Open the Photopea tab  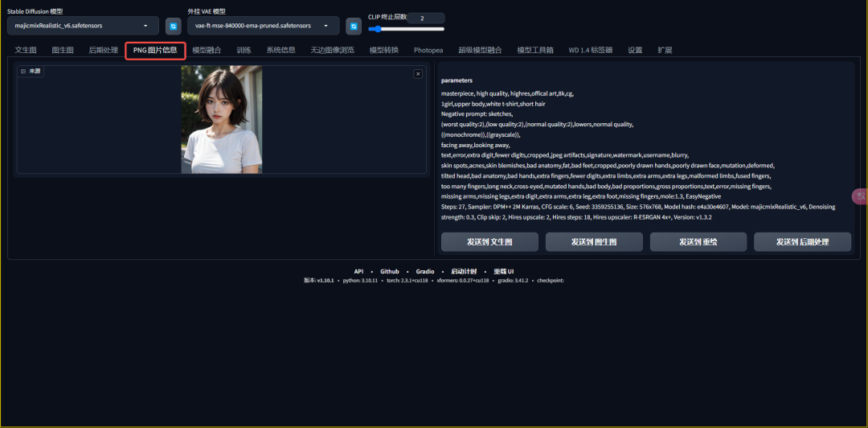point(428,50)
